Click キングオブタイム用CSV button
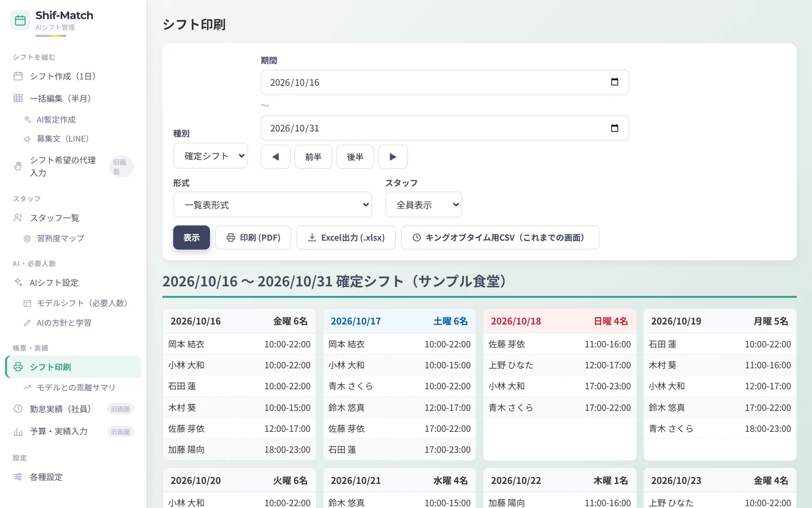The height and width of the screenshot is (508, 812). [500, 238]
